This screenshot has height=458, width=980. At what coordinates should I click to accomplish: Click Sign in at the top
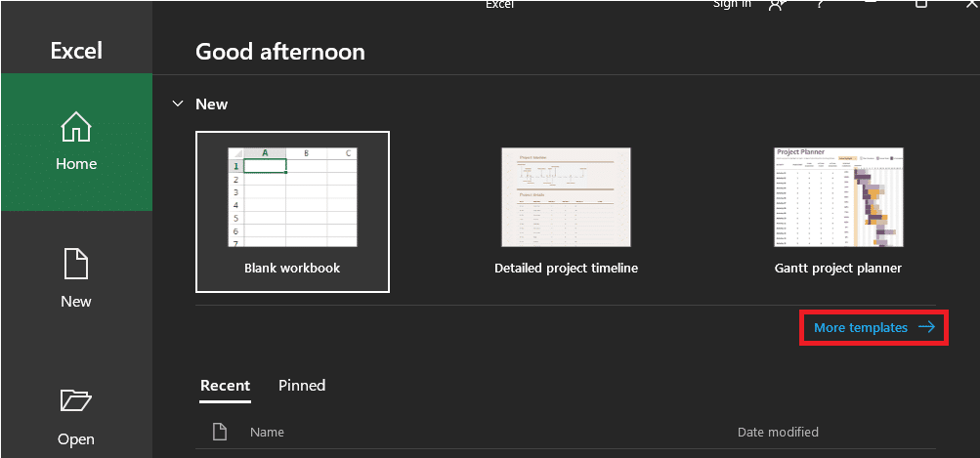click(732, 4)
